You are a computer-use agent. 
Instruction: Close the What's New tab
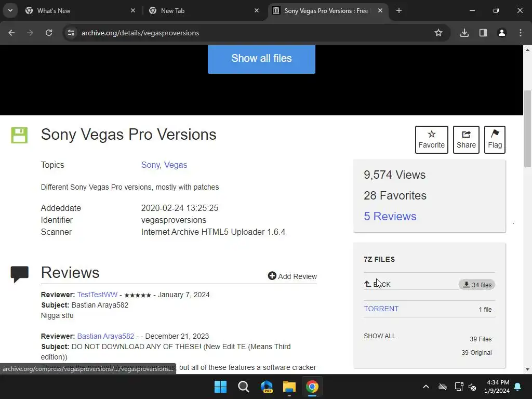(x=133, y=10)
